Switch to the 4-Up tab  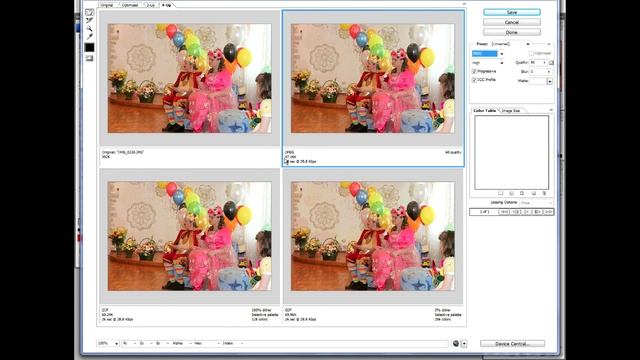[x=167, y=5]
